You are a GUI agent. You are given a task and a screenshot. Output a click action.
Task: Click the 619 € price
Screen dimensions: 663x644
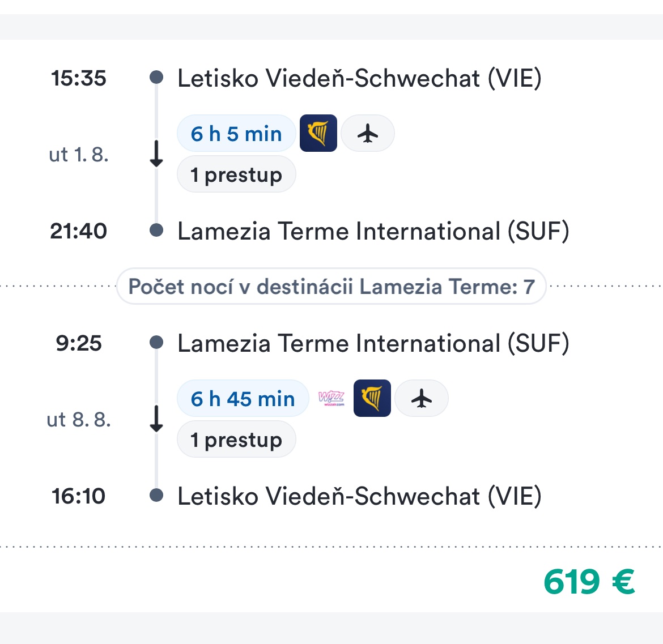pos(589,582)
